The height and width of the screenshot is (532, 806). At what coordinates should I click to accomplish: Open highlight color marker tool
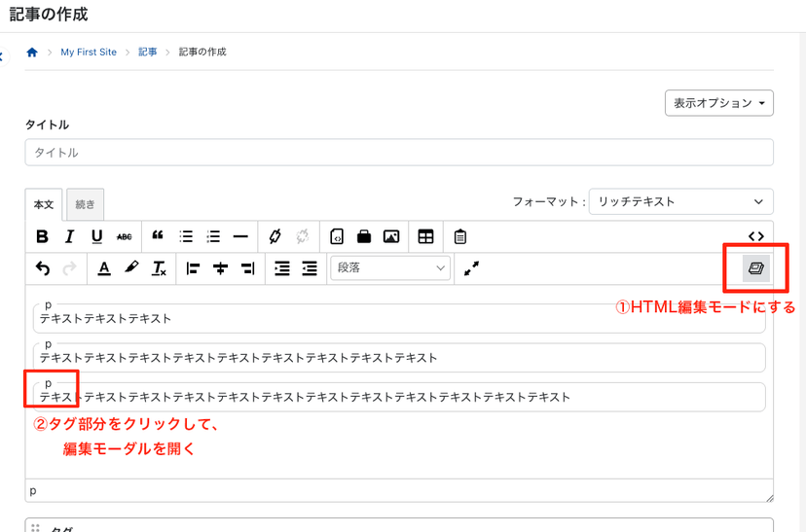(x=131, y=267)
